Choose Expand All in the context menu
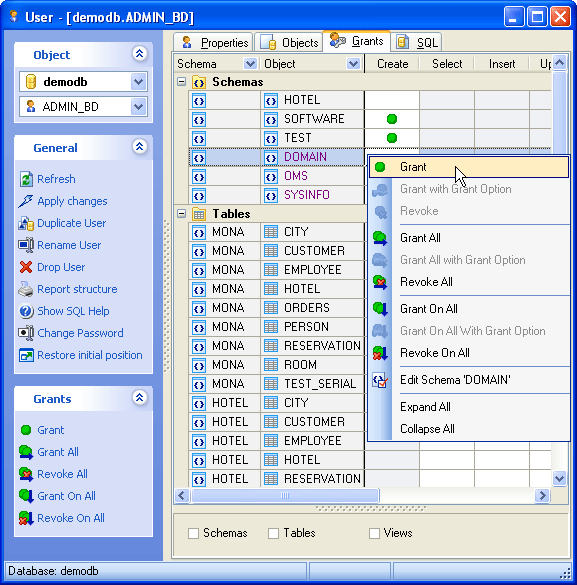Screen dimensions: 577x585 pyautogui.click(x=469, y=407)
